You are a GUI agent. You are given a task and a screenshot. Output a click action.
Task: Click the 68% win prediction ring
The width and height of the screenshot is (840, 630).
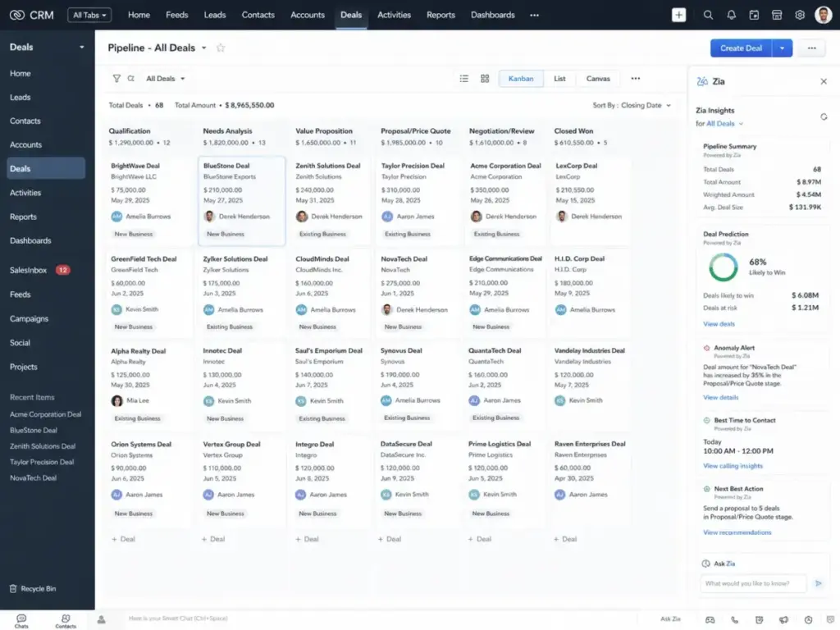pos(723,267)
